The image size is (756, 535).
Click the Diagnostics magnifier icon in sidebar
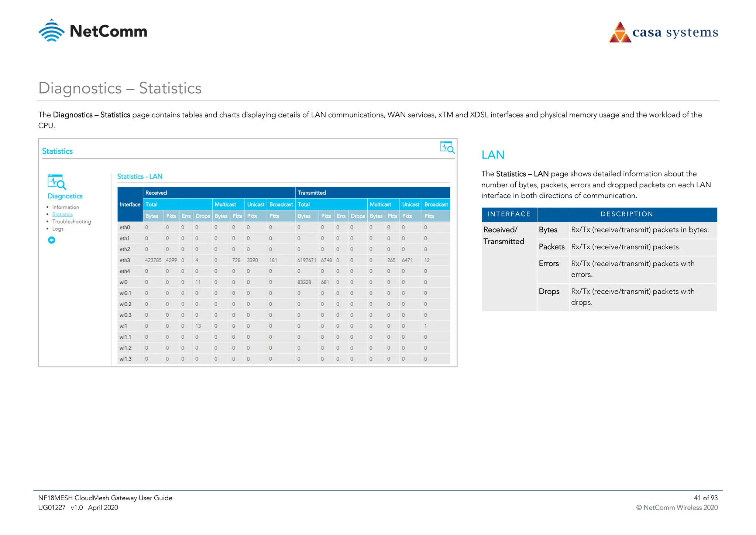[57, 182]
